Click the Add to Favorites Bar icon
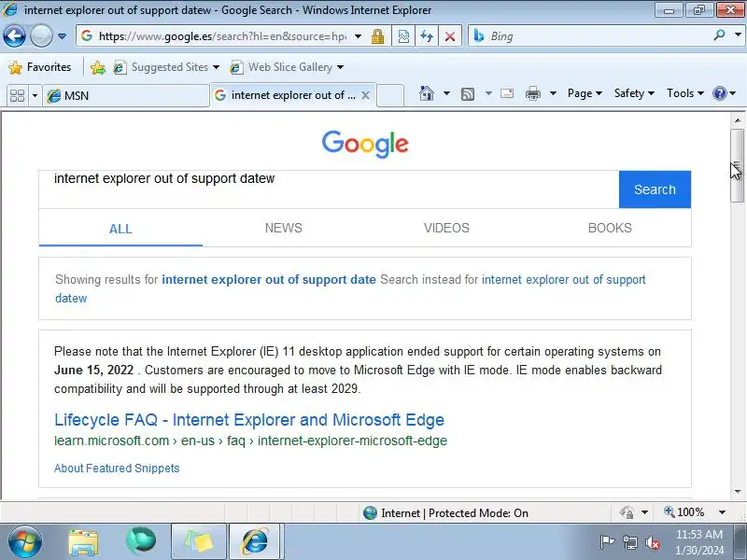Image resolution: width=747 pixels, height=560 pixels. (98, 67)
